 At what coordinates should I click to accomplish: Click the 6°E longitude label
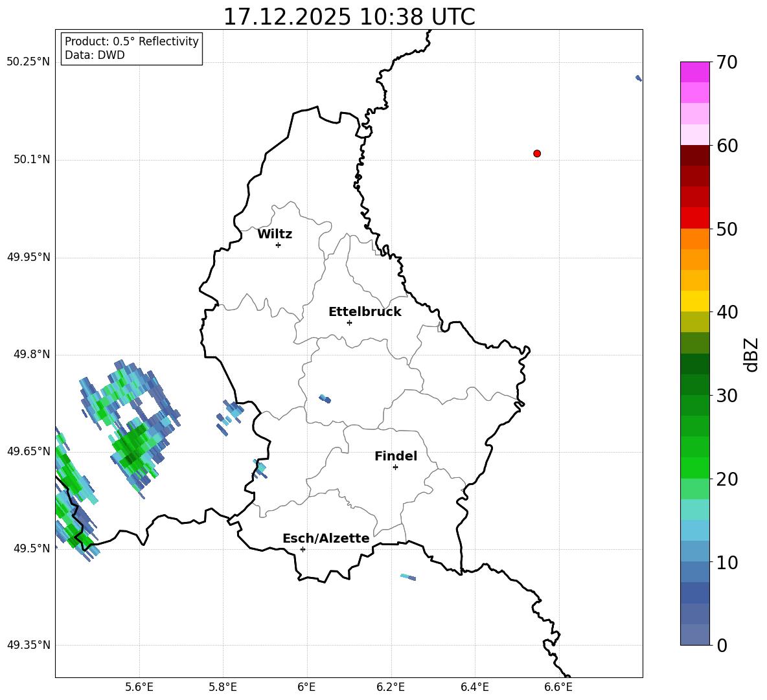click(x=306, y=688)
